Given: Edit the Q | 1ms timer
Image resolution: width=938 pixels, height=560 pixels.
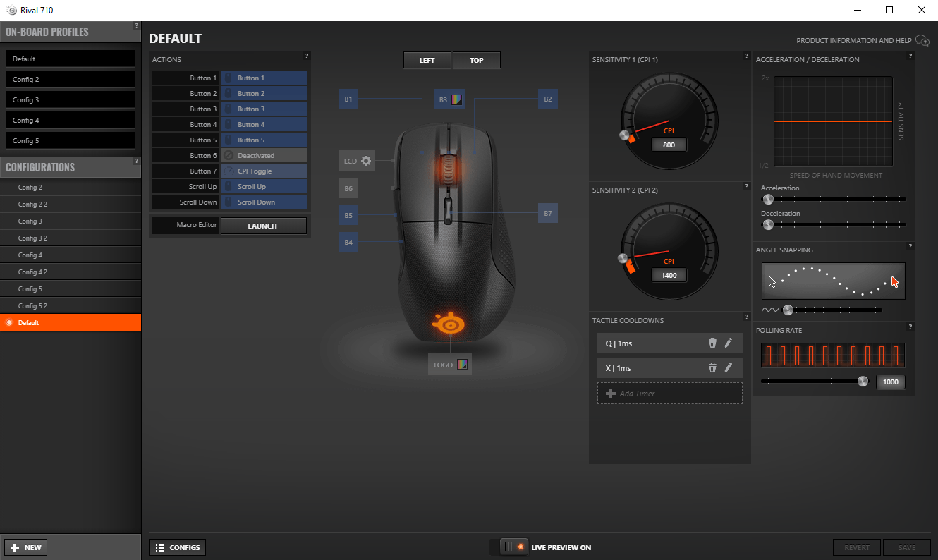Looking at the screenshot, I should pos(729,343).
